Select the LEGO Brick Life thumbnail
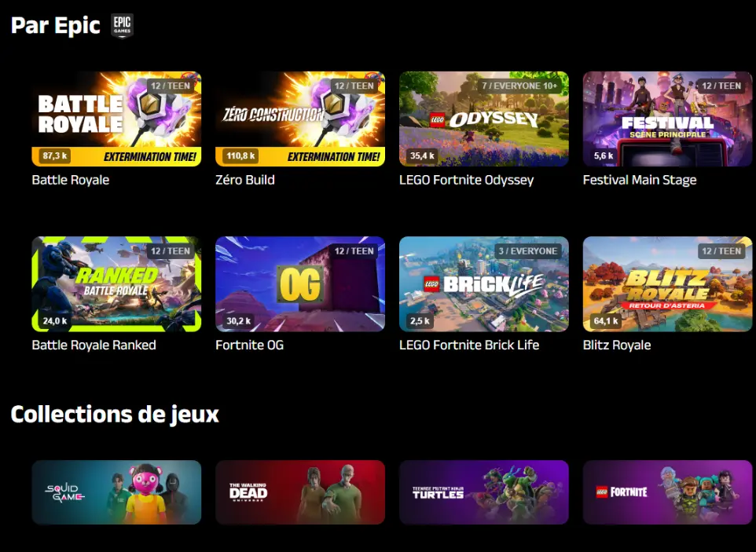Viewport: 756px width, 552px height. tap(484, 284)
